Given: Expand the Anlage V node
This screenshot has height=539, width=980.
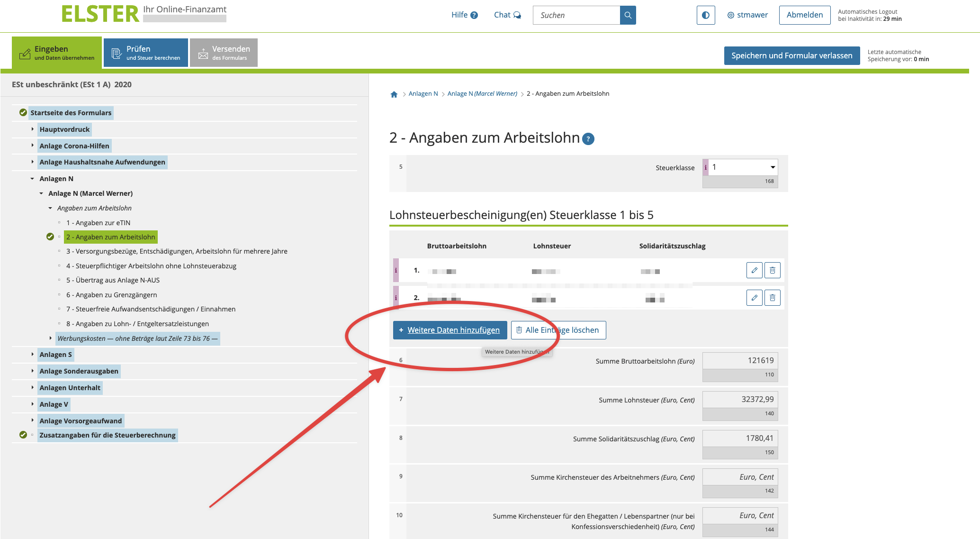Looking at the screenshot, I should (32, 404).
